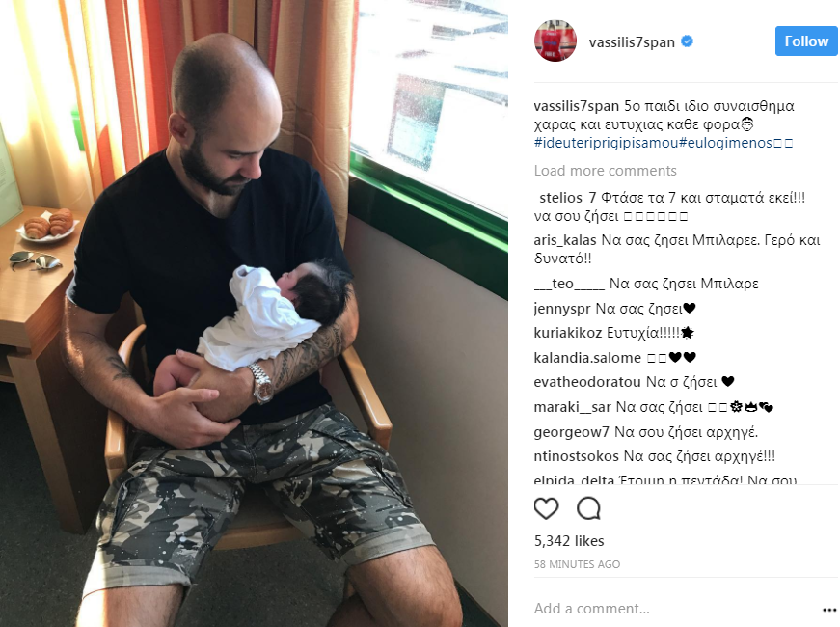Open the three-dot more options menu
The image size is (840, 627).
coord(828,610)
